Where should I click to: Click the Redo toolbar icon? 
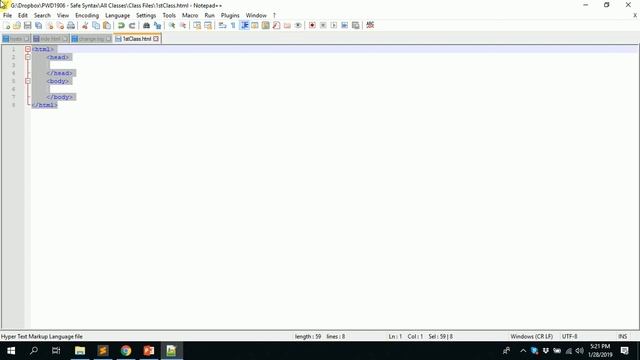(x=132, y=25)
